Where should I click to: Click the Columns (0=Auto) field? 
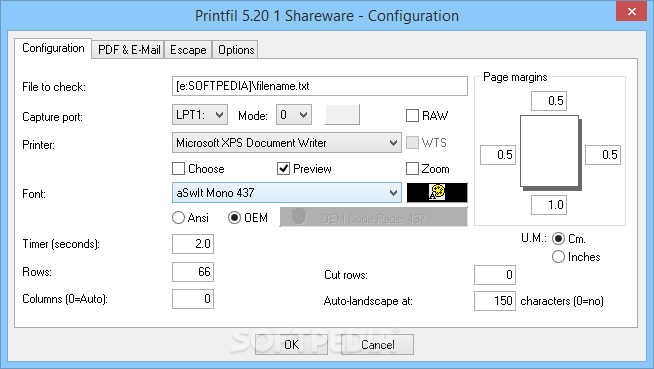coord(193,299)
